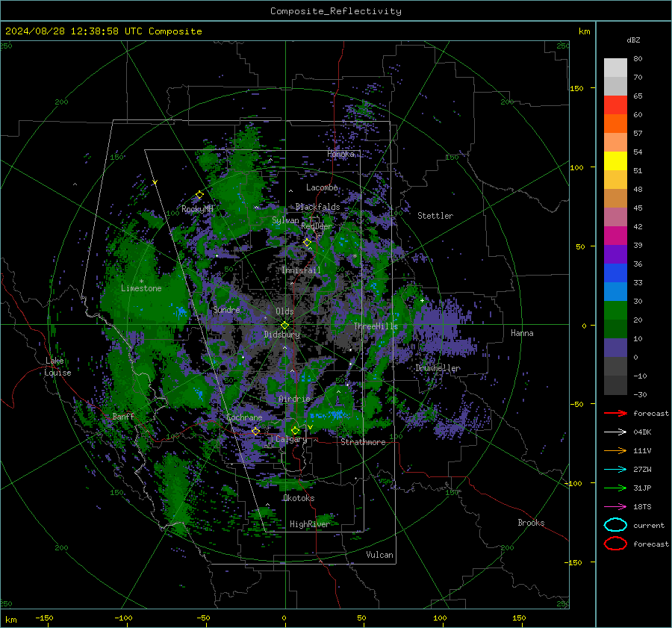Select the Didsbury label

pyautogui.click(x=281, y=335)
